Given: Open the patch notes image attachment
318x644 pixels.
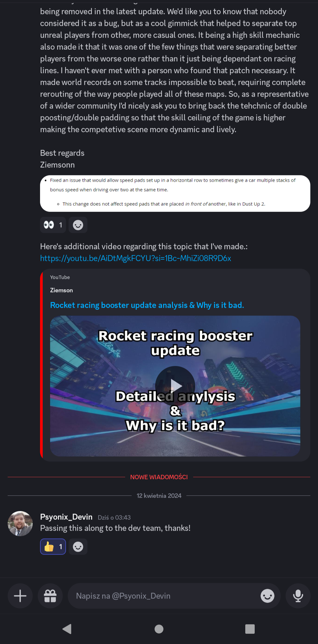Looking at the screenshot, I should [x=175, y=193].
